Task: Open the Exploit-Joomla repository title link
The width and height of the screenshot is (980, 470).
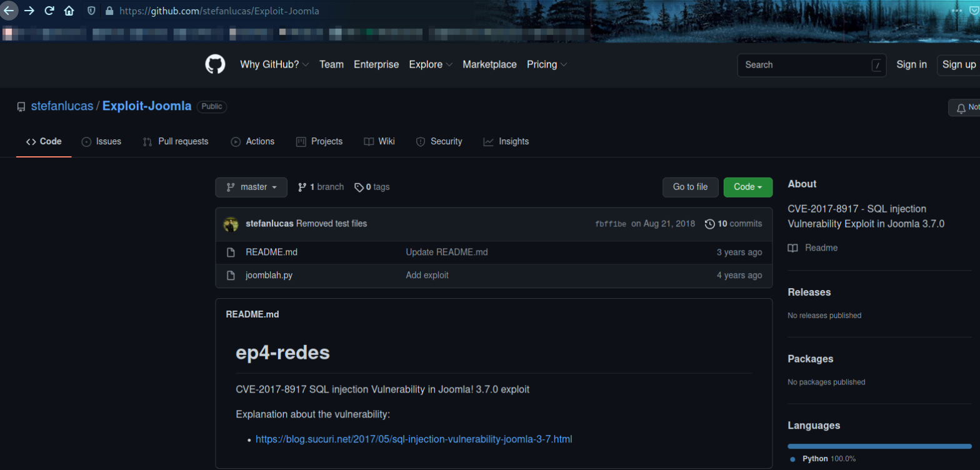Action: 147,106
